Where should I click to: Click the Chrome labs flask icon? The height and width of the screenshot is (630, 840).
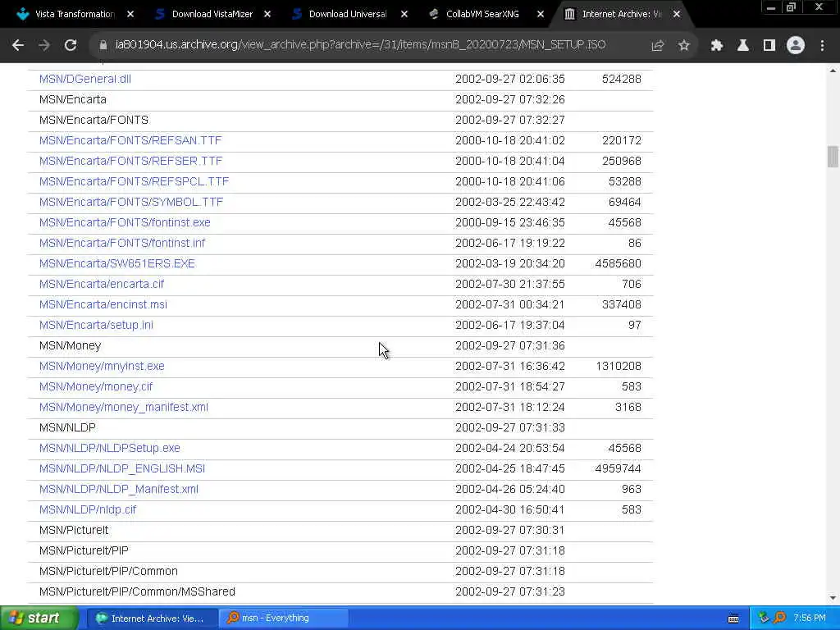pos(743,46)
